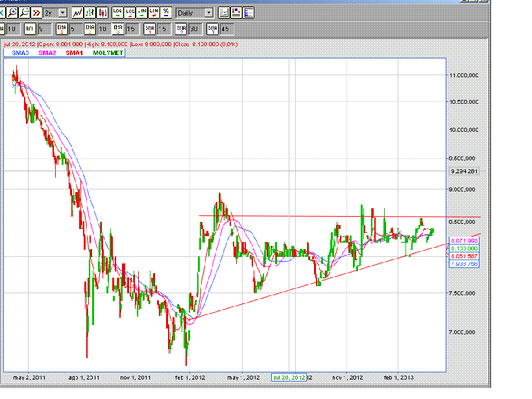This screenshot has height=399, width=532.
Task: Click the zoom in magnifier icon
Action: 13,12
